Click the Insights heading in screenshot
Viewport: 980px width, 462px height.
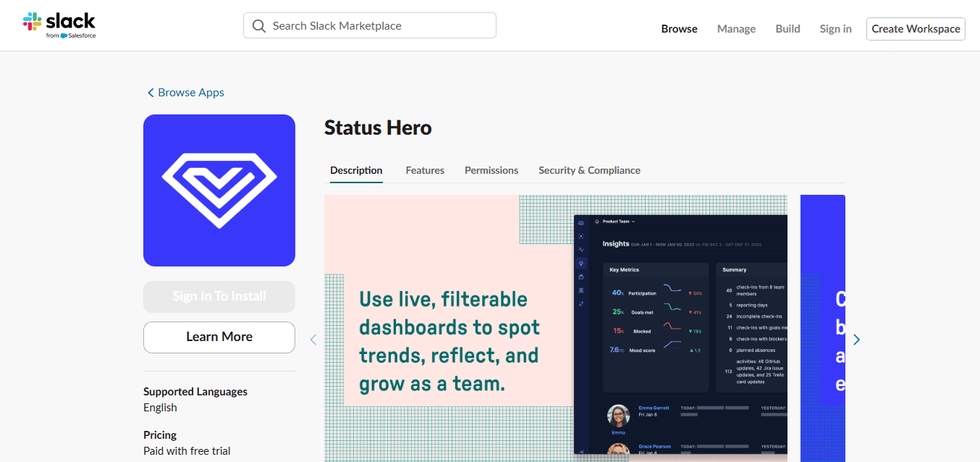click(x=616, y=244)
